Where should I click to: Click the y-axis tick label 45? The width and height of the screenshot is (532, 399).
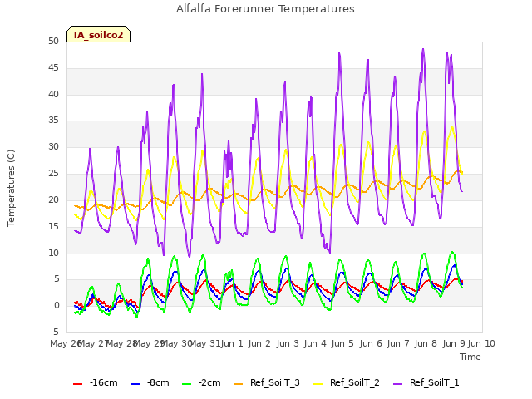click(53, 68)
